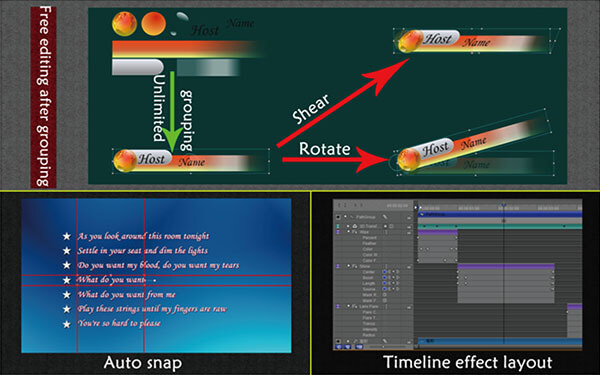The image size is (600, 375).
Task: Click the lock icon on PathGroup row
Action: pos(409,217)
